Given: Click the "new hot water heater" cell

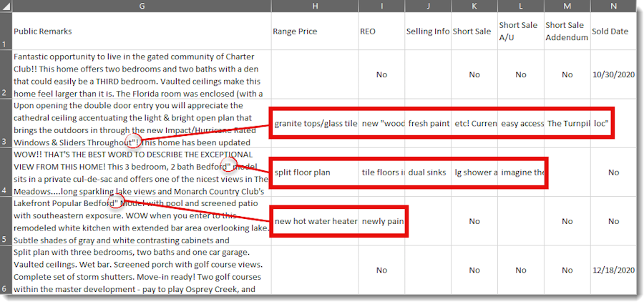Looking at the screenshot, I should (x=315, y=221).
